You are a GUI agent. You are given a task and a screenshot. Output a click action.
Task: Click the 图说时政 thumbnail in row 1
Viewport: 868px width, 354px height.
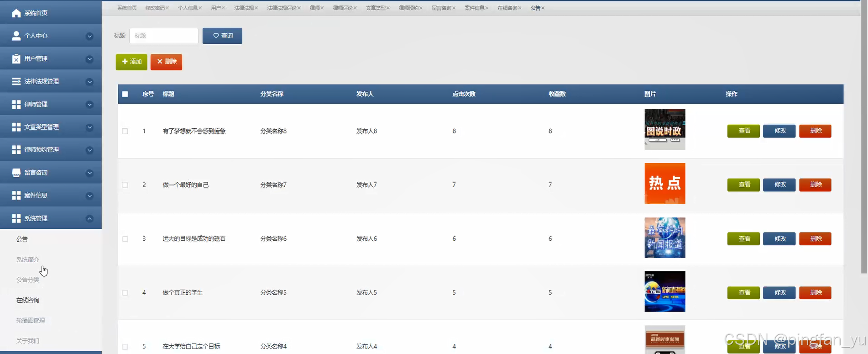[665, 130]
